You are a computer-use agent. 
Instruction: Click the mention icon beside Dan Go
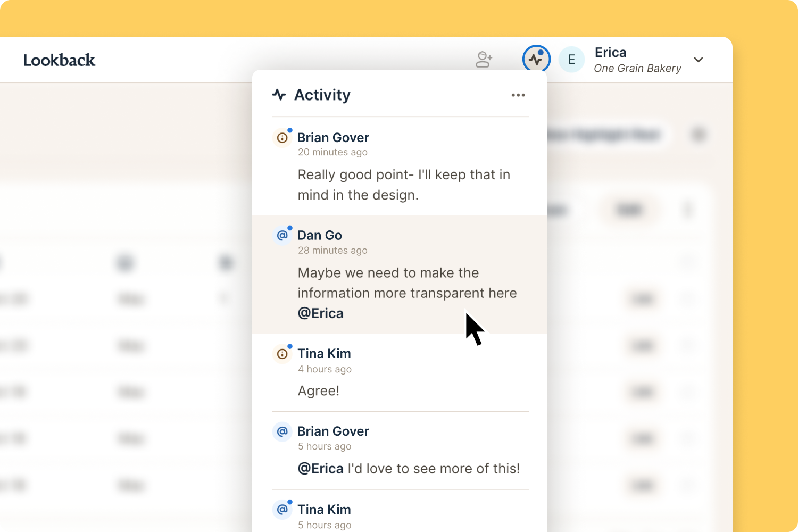click(x=282, y=235)
